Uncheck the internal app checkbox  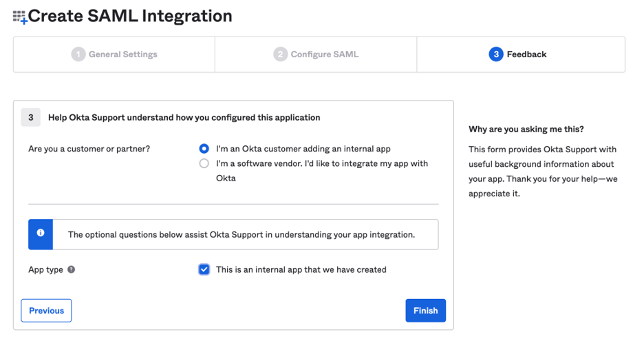coord(204,269)
